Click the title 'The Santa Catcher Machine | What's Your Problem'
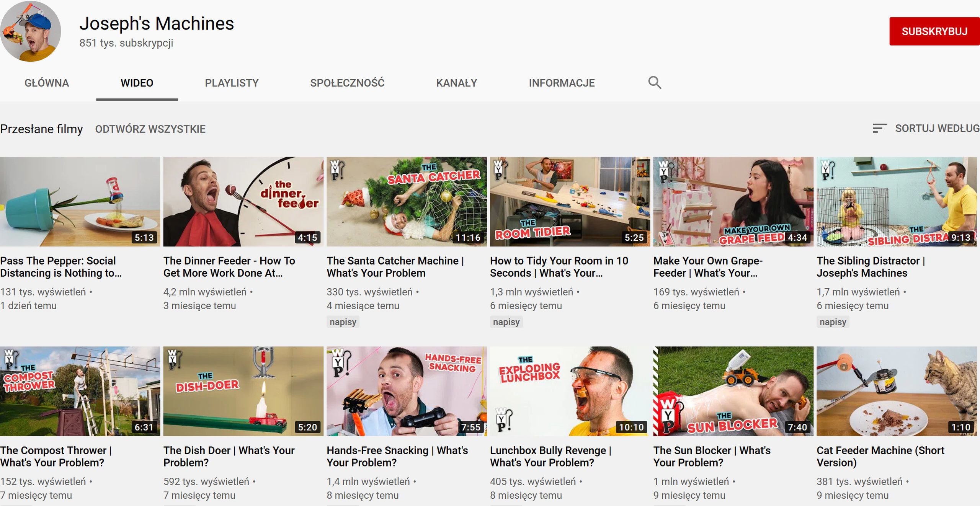 [x=395, y=267]
